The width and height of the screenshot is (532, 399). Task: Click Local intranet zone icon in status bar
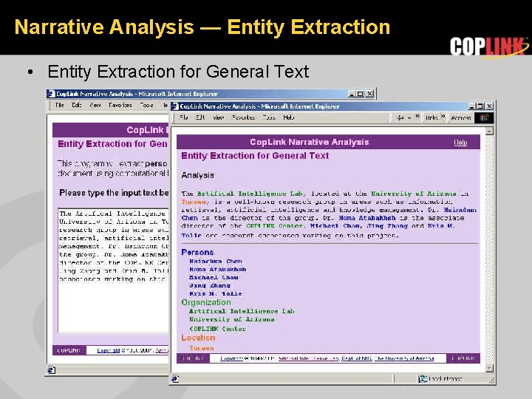423,378
